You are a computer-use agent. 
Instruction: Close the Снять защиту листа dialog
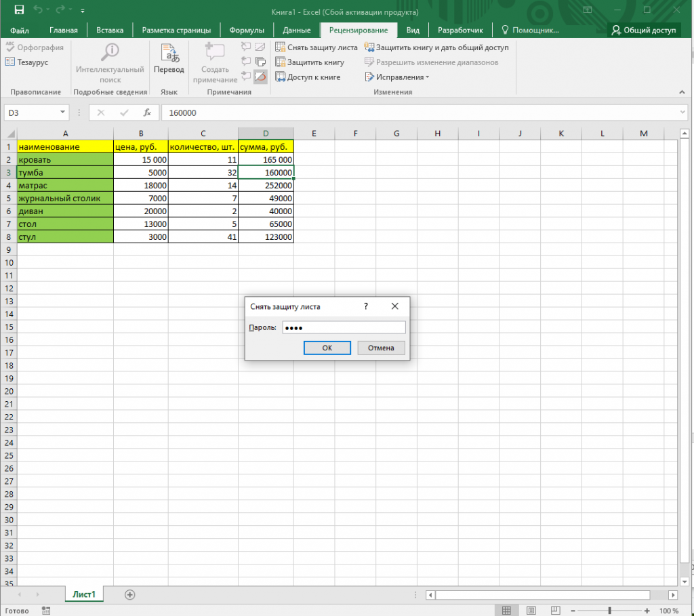395,306
